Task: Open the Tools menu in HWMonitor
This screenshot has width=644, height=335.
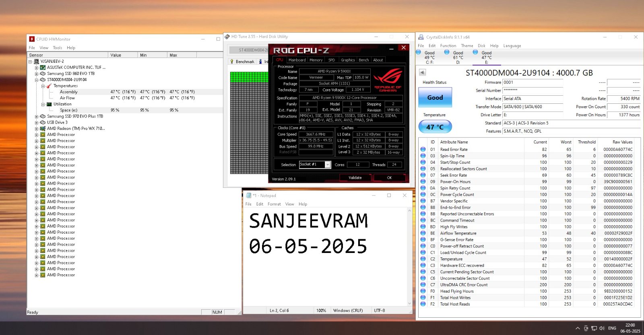Action: [58, 48]
